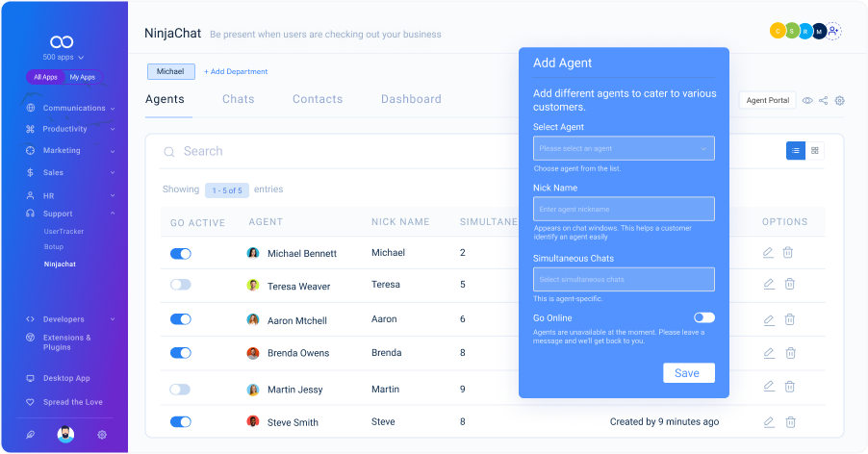Click the add user icon in header

coord(833,31)
